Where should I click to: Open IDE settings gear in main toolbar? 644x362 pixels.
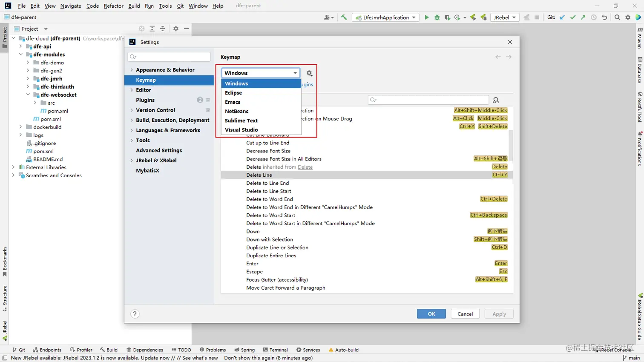click(x=628, y=17)
